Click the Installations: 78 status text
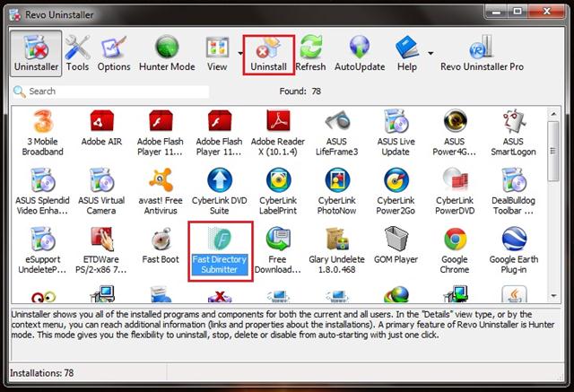 (42, 373)
